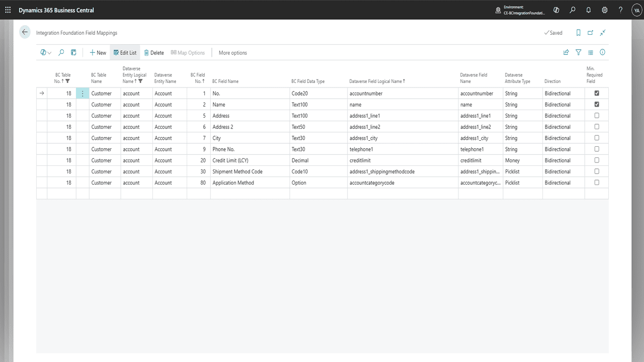Bookmark this page
644x362 pixels.
point(579,33)
